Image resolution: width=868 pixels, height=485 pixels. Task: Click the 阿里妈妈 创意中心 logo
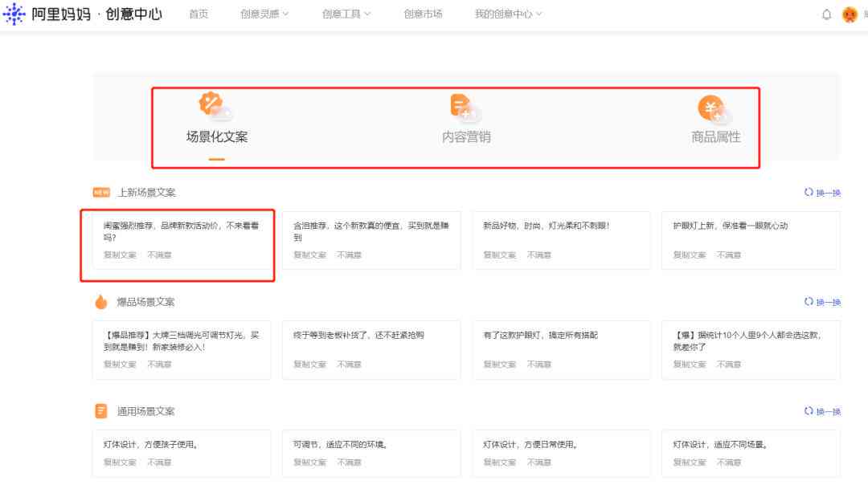83,14
